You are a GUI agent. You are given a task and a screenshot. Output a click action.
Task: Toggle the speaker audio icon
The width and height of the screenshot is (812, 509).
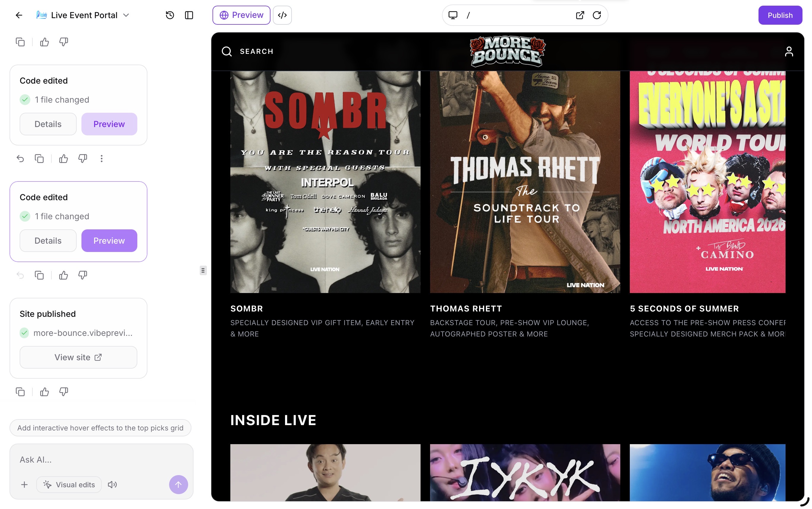pos(112,485)
